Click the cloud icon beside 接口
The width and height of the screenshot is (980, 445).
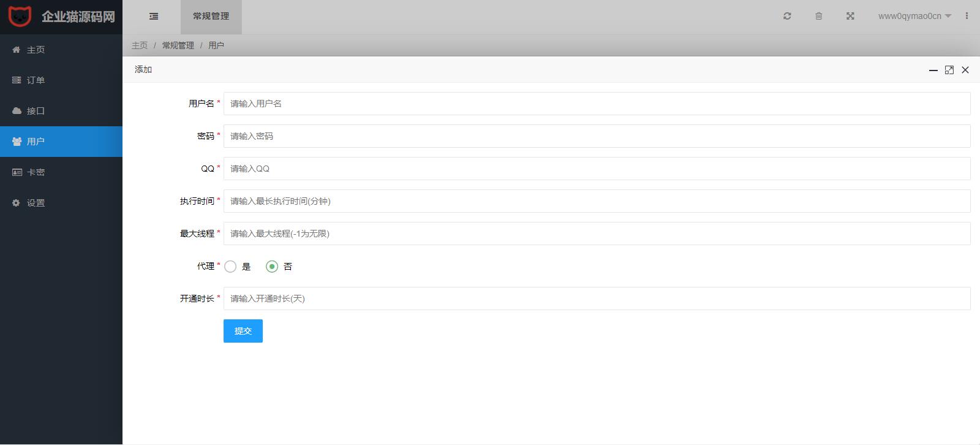17,111
